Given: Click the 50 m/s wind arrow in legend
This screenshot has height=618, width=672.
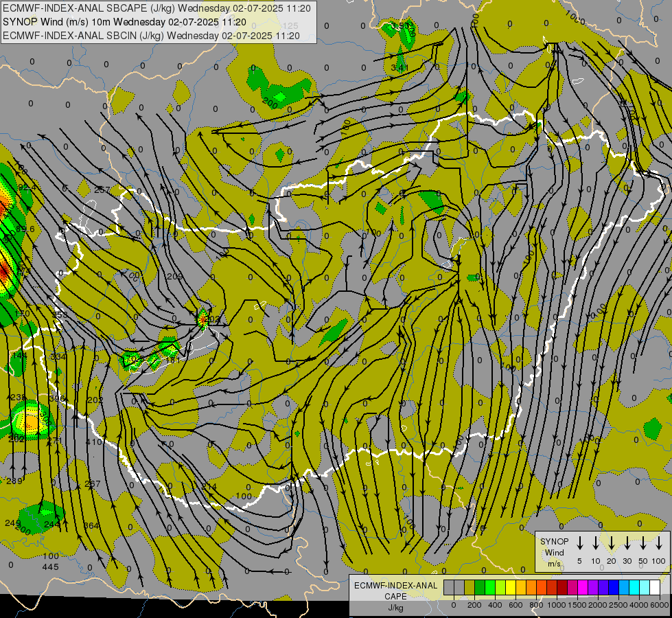Looking at the screenshot, I should pyautogui.click(x=643, y=543).
